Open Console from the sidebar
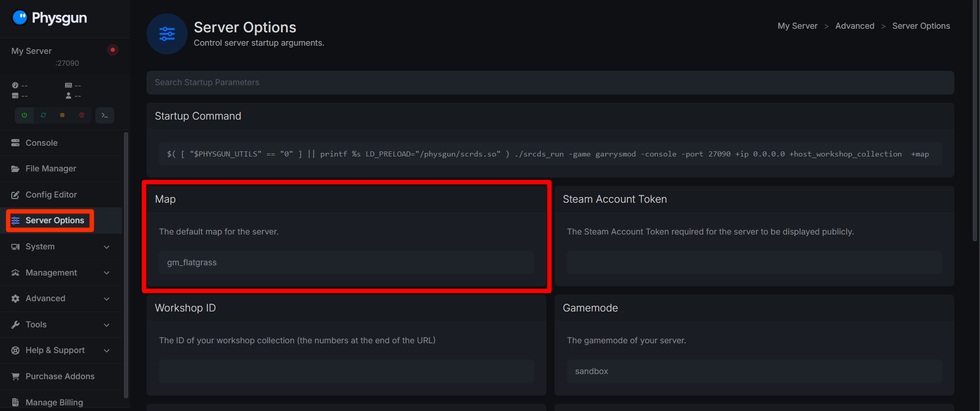Image resolution: width=980 pixels, height=411 pixels. click(42, 143)
